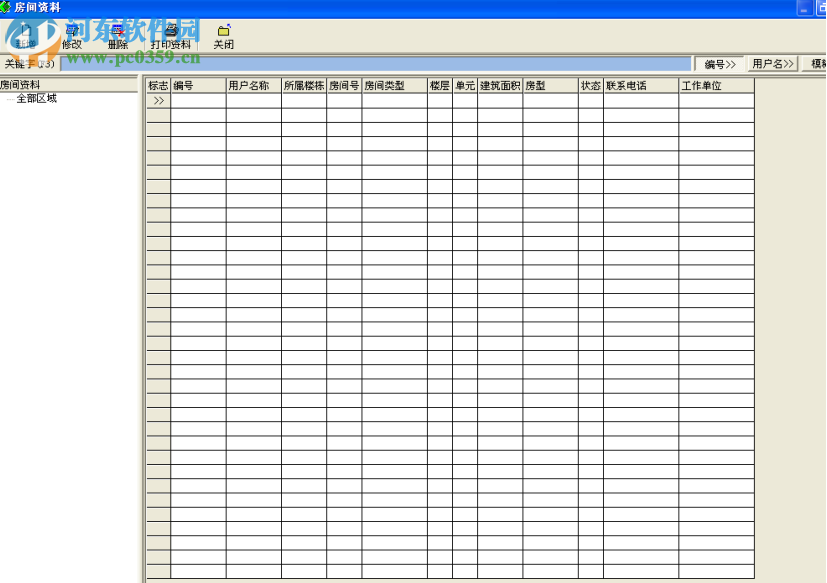The width and height of the screenshot is (827, 583).
Task: Sort by 编号 column header
Action: pyautogui.click(x=198, y=85)
